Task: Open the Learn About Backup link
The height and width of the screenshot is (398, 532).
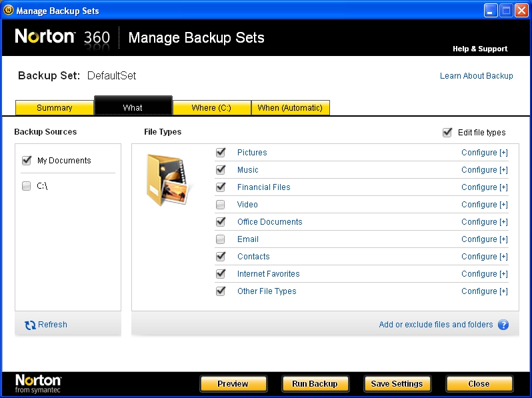Action: click(x=477, y=75)
